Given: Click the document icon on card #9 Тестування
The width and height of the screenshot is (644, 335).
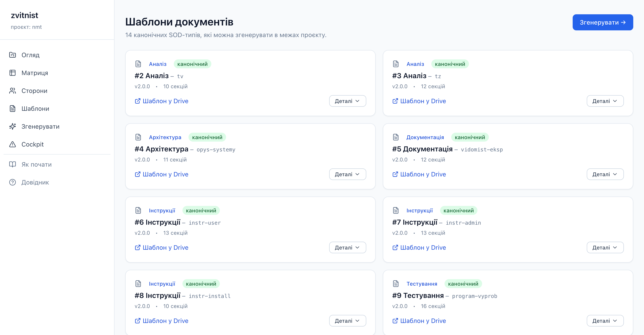Looking at the screenshot, I should 396,284.
